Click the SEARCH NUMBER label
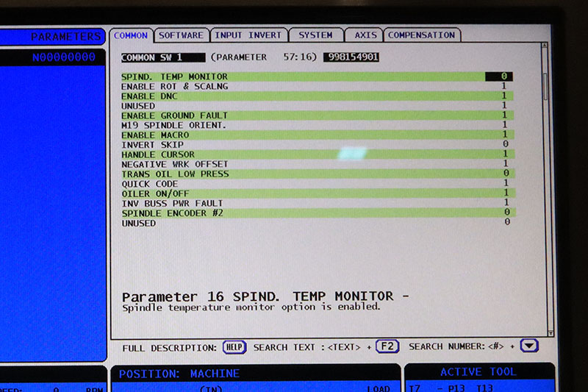The width and height of the screenshot is (588, 392). tap(447, 346)
